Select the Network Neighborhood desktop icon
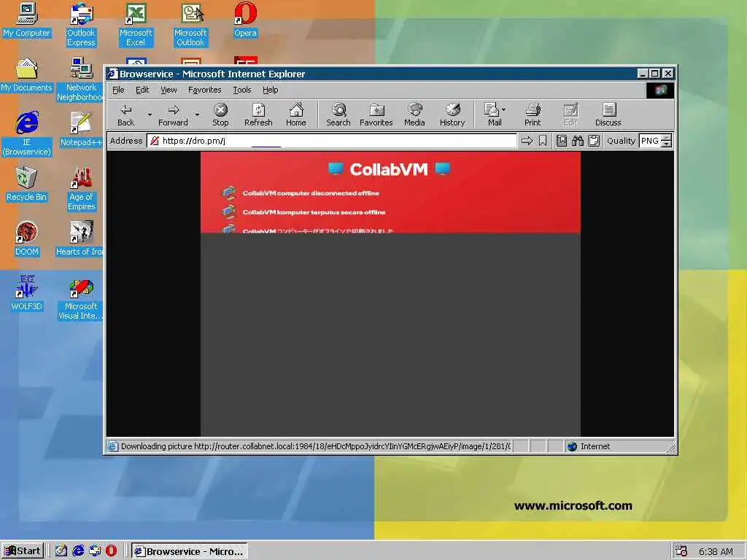The width and height of the screenshot is (747, 560). (80, 79)
